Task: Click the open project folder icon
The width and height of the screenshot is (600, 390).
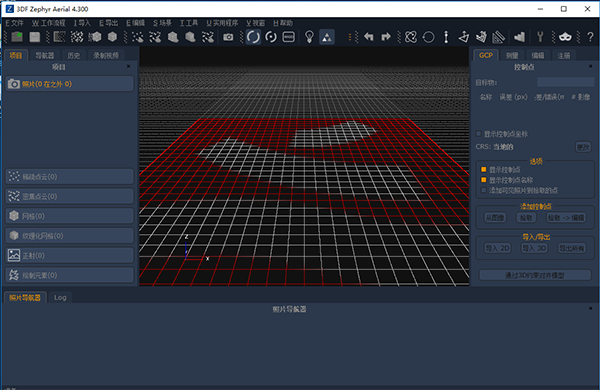Action: coord(17,37)
